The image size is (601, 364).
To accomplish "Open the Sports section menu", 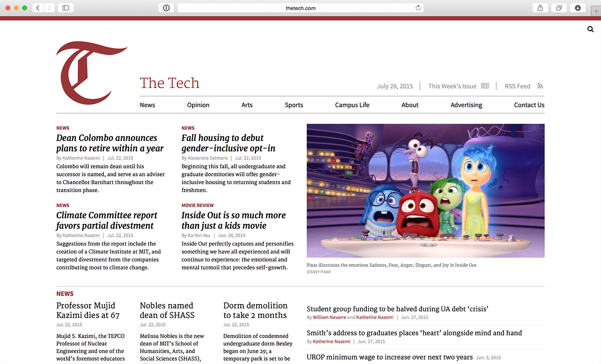I will tap(294, 105).
